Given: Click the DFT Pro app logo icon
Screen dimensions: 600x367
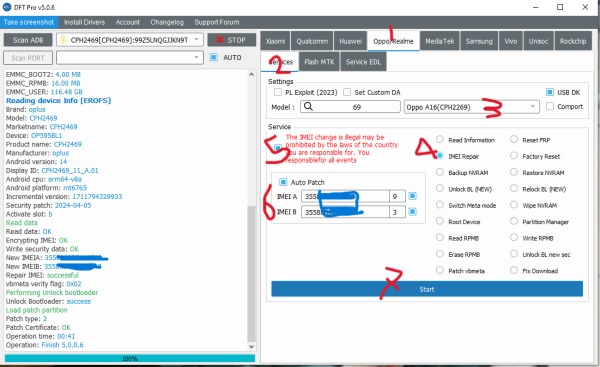Looking at the screenshot, I should [x=7, y=7].
